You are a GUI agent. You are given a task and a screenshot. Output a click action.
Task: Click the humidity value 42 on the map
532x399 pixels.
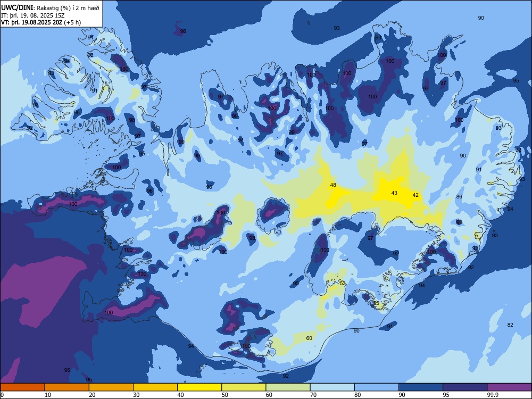click(x=415, y=195)
